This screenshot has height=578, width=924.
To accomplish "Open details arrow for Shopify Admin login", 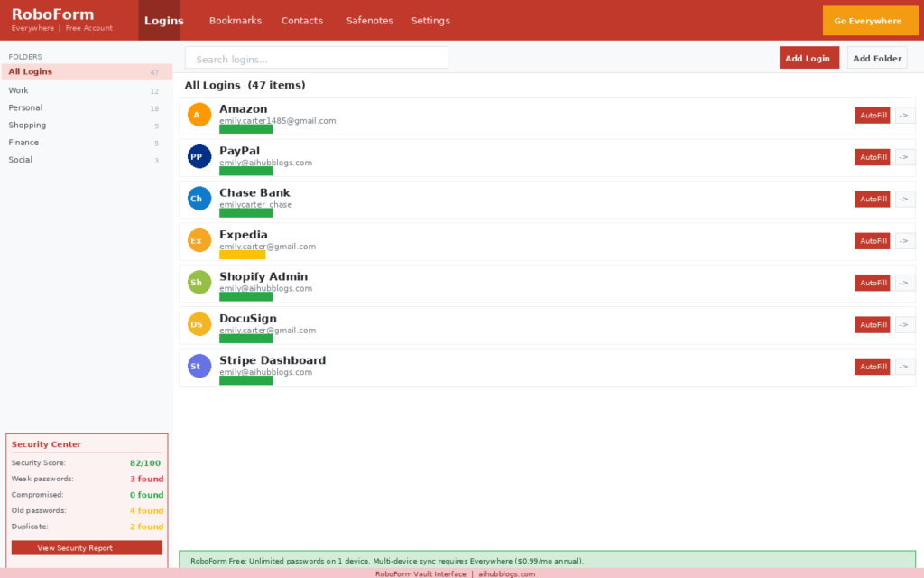I will (904, 283).
